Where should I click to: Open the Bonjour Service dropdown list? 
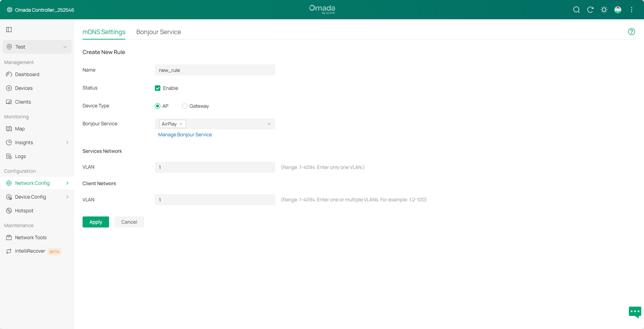[269, 124]
